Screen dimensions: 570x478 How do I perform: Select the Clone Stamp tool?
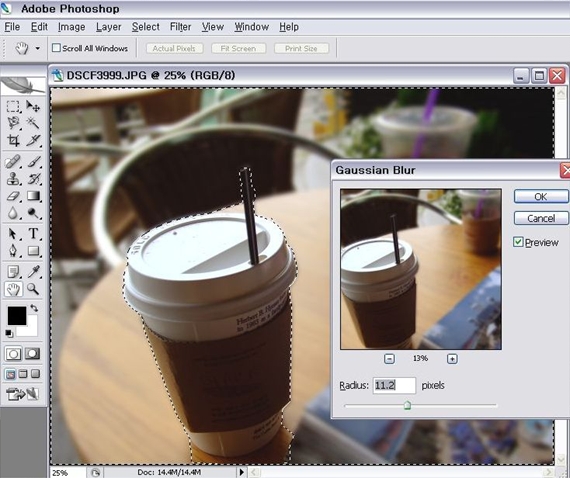click(13, 179)
